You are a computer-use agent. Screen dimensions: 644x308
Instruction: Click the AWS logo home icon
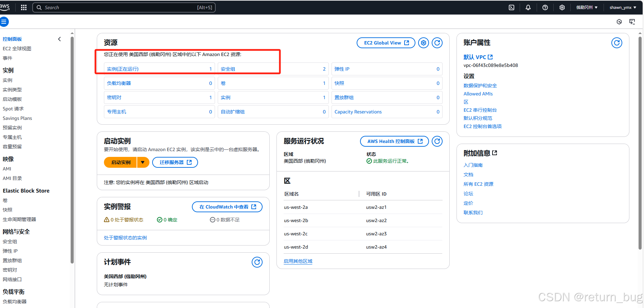[x=4, y=7]
